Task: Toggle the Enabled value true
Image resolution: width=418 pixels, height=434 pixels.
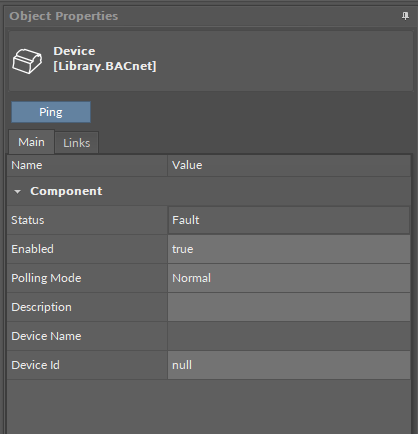Action: point(289,249)
